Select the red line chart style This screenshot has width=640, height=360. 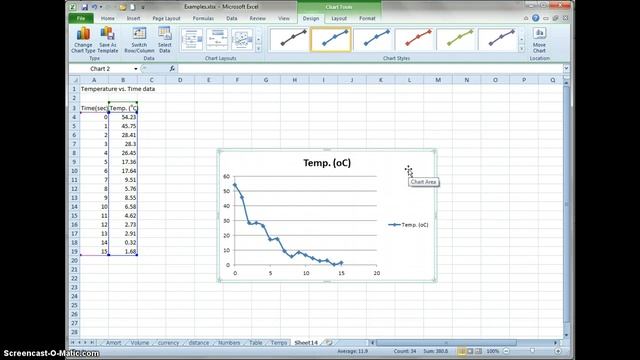[x=415, y=39]
